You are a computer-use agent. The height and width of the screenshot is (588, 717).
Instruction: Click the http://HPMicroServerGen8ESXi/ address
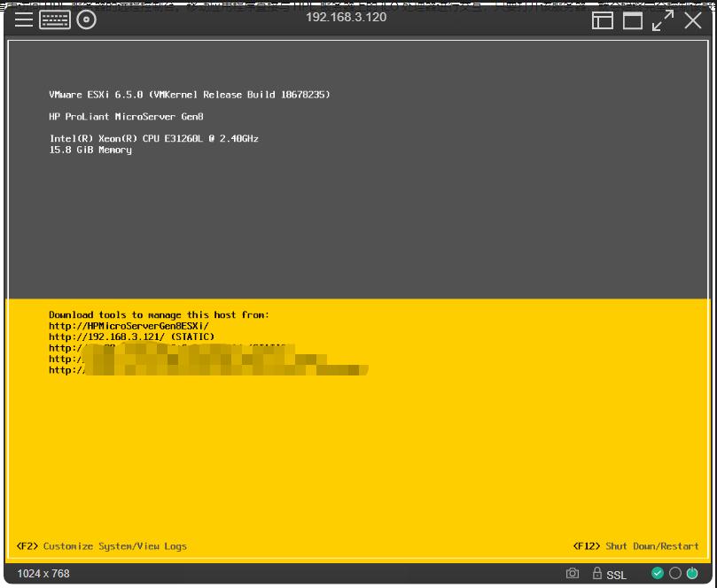pos(129,326)
